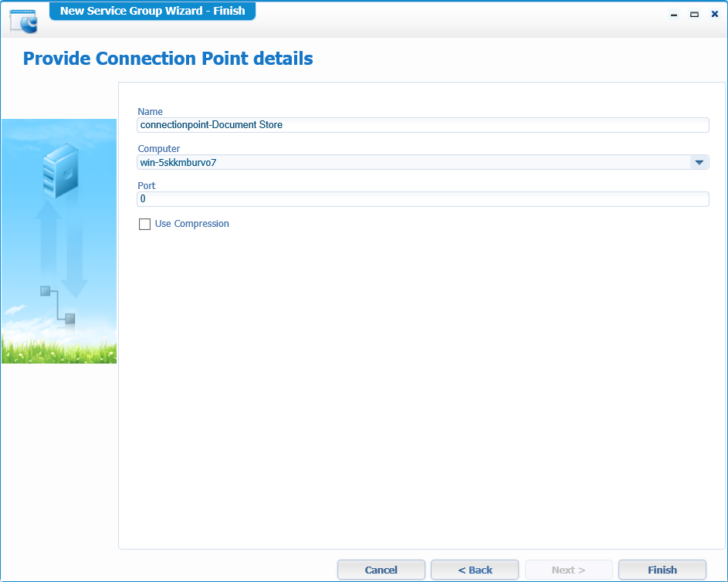This screenshot has width=728, height=582.
Task: Click the up-down transfer arrows graphic
Action: tap(61, 247)
